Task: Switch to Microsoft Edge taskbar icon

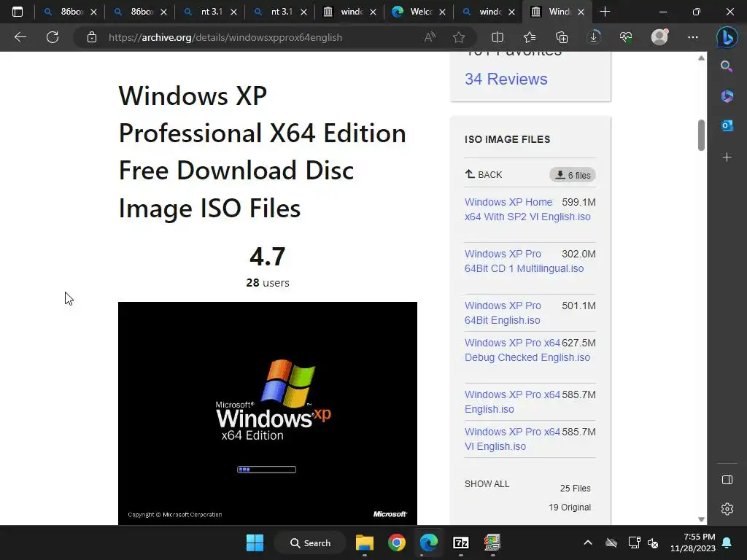Action: tap(429, 542)
